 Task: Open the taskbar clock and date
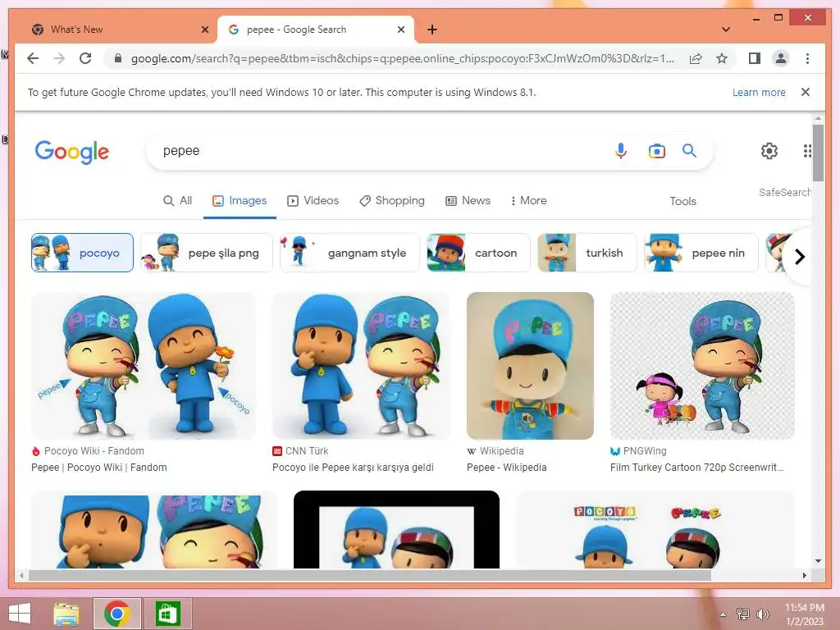pos(804,614)
